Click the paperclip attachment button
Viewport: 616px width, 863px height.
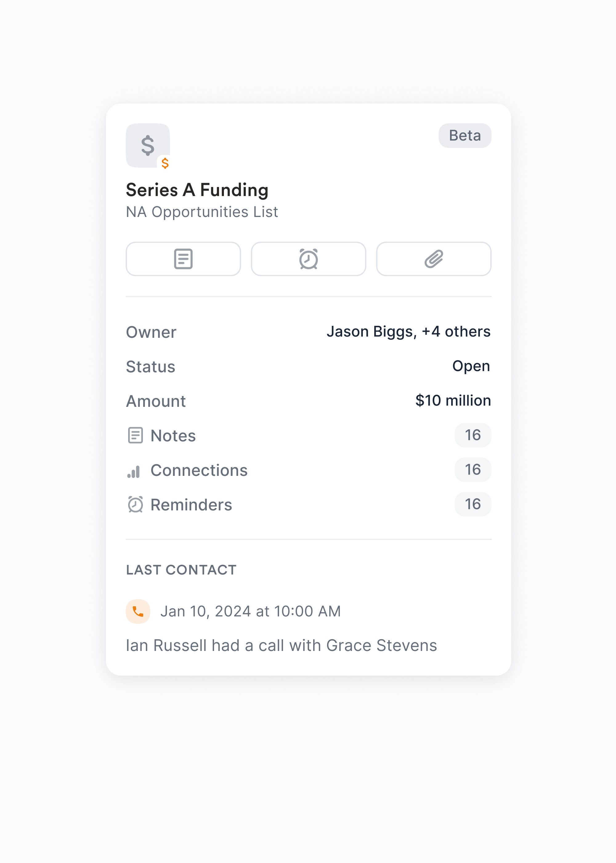point(434,259)
